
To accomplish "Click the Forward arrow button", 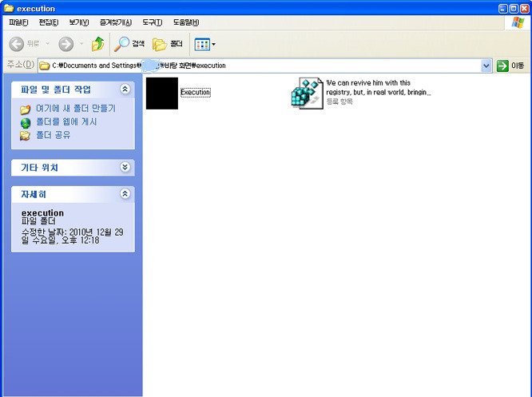I will 66,44.
